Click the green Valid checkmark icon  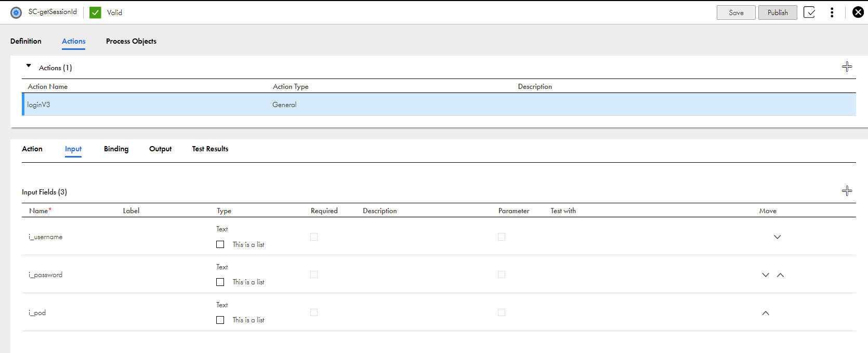[95, 12]
